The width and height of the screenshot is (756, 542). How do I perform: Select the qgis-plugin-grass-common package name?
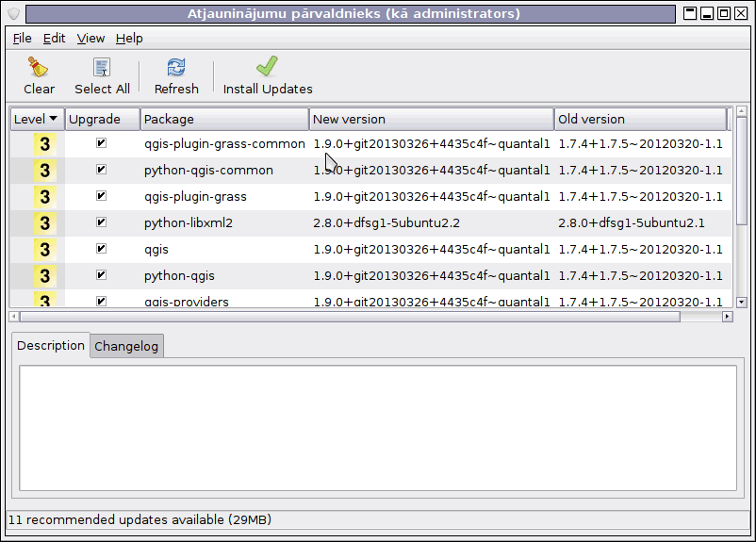224,143
